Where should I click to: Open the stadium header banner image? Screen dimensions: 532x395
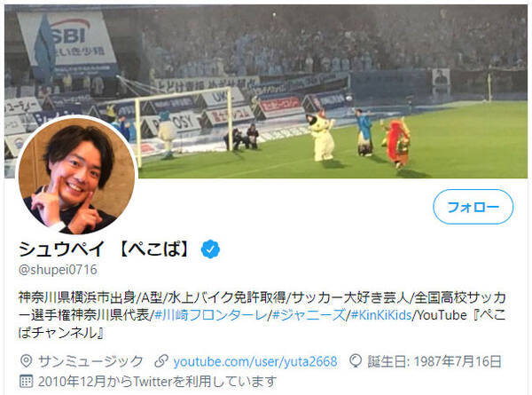tap(266, 91)
